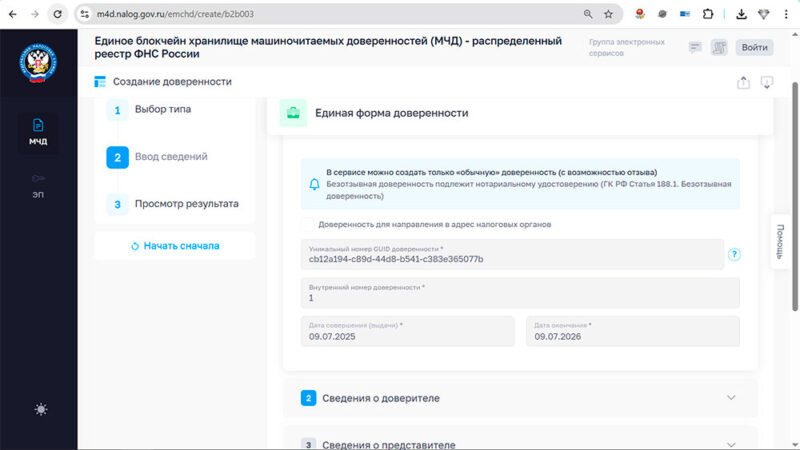
Task: Open the Chrome three-dot menu
Action: click(786, 14)
